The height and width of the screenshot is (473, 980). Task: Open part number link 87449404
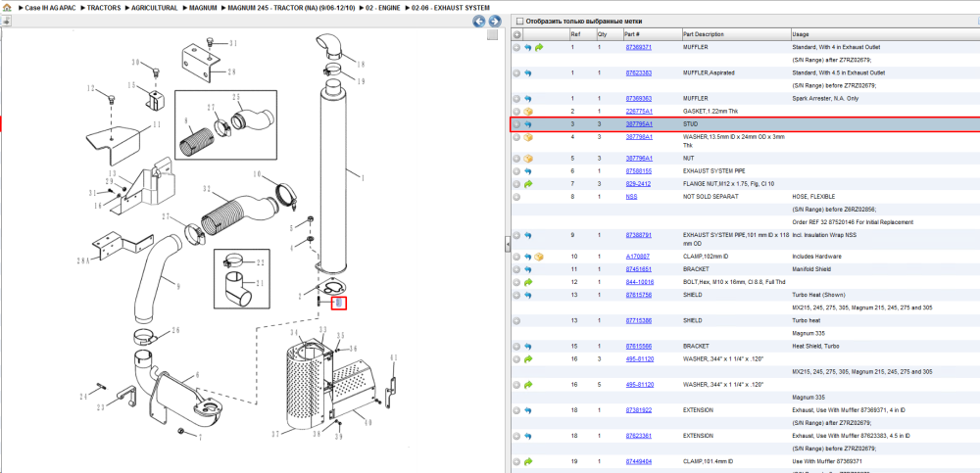click(x=639, y=462)
